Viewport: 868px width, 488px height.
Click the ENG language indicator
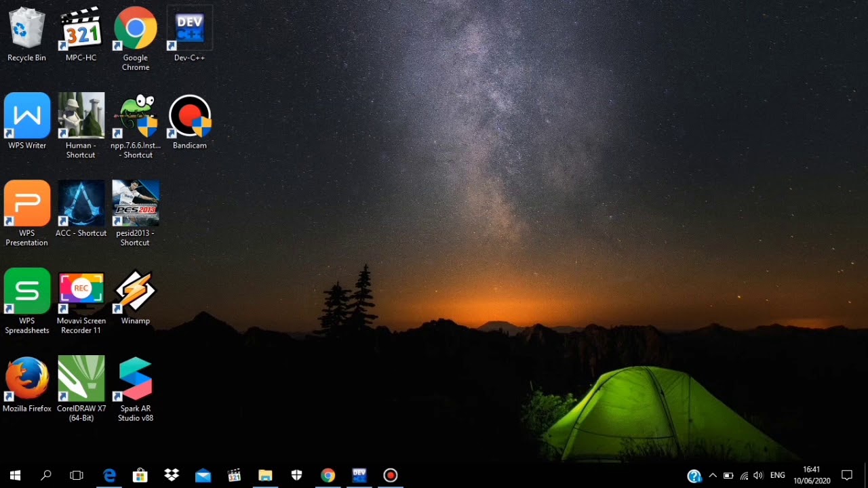[x=778, y=476]
